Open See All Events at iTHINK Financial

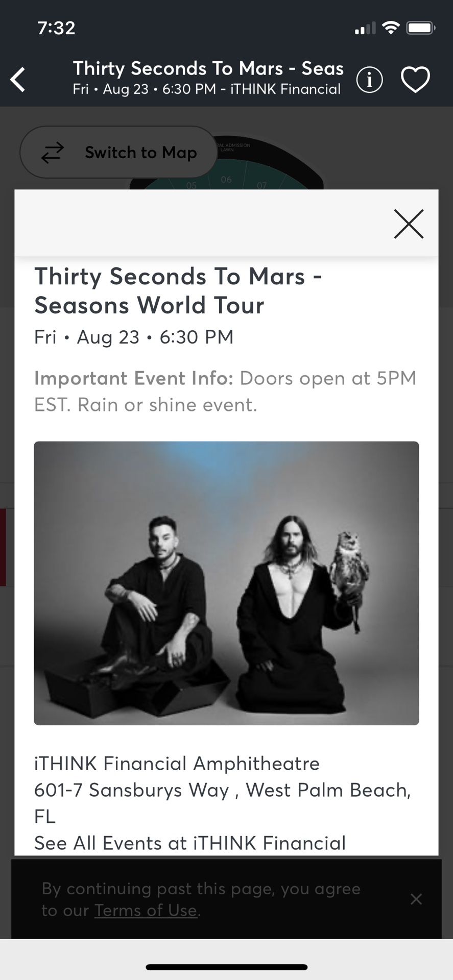click(190, 843)
